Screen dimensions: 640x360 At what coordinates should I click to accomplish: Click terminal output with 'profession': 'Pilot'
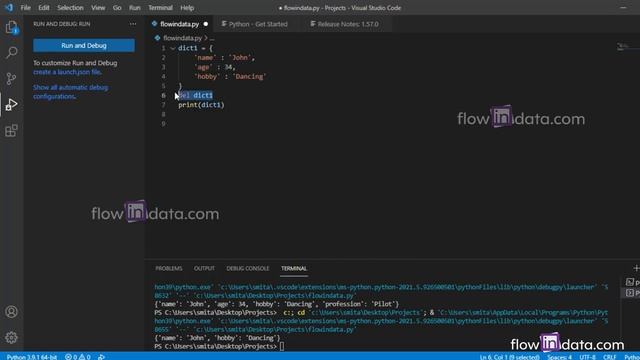tap(277, 304)
